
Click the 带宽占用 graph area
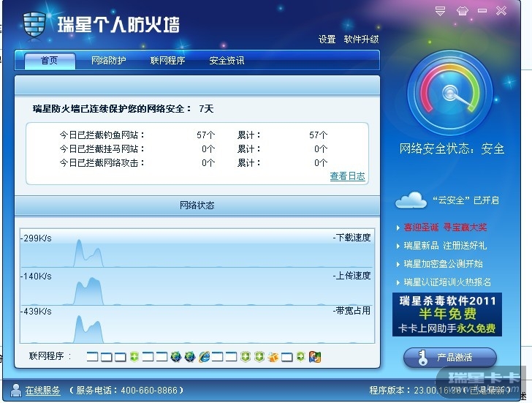tap(197, 325)
